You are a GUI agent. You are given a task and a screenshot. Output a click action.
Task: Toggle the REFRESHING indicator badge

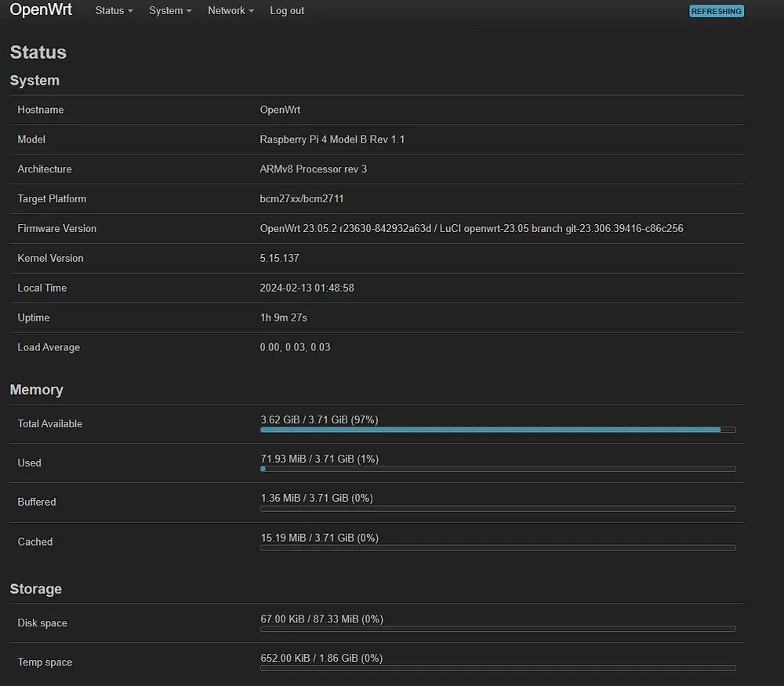(717, 11)
